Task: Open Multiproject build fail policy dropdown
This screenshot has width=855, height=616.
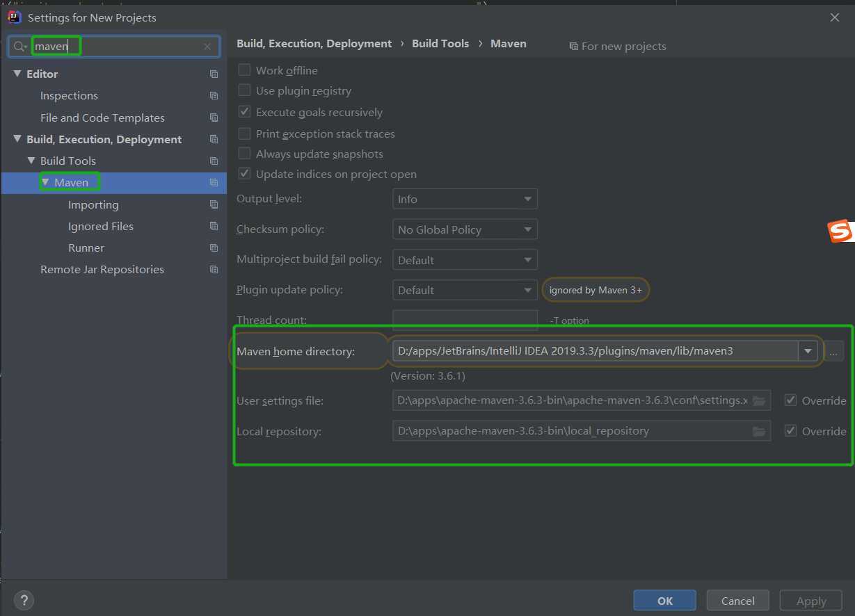Action: pyautogui.click(x=465, y=260)
